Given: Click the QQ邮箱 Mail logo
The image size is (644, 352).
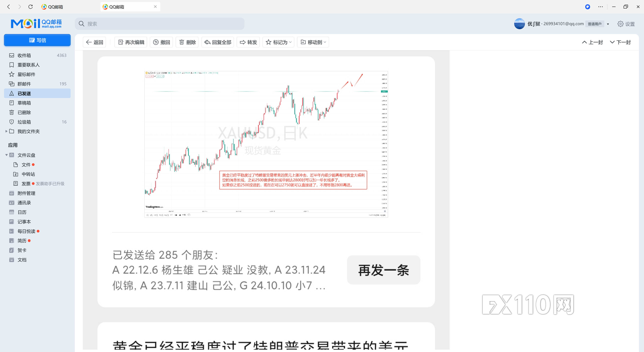Looking at the screenshot, I should [x=36, y=23].
